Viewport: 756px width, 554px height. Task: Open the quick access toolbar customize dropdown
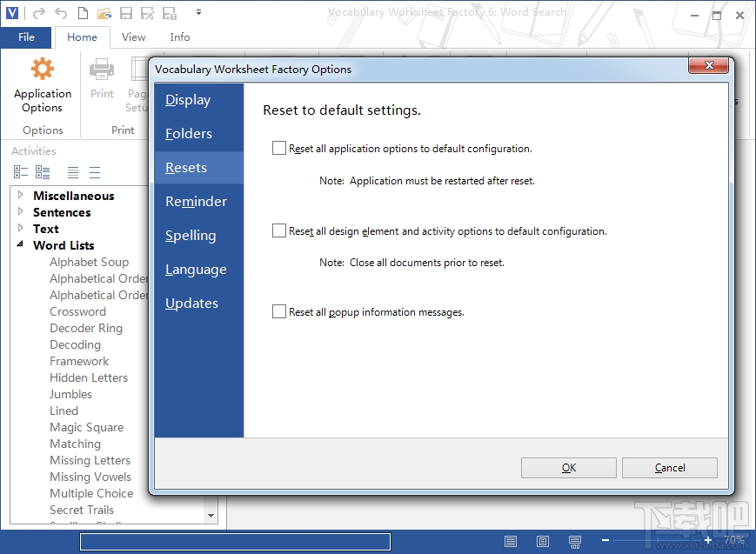198,12
